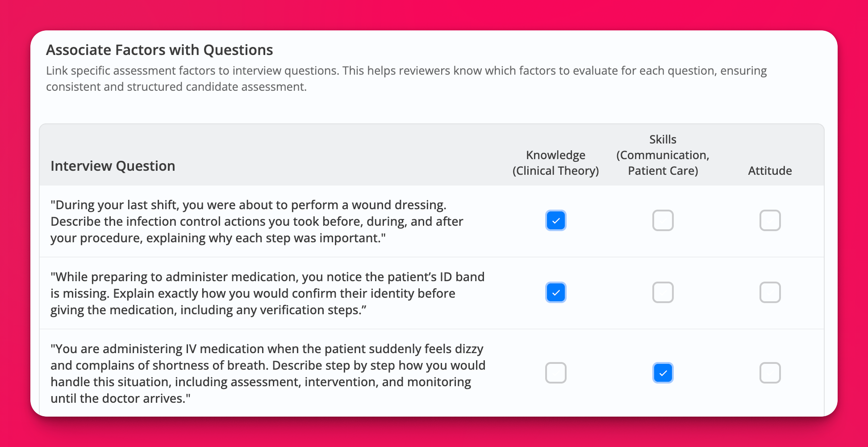The height and width of the screenshot is (447, 868).
Task: Toggle Attitude for the IV medication question
Action: tap(770, 373)
